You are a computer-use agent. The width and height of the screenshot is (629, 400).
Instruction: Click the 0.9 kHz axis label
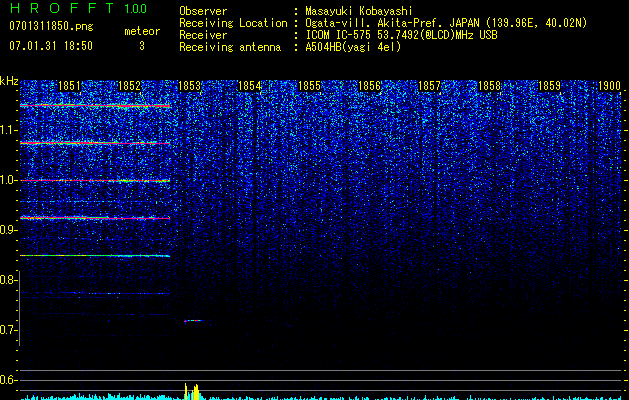point(9,230)
